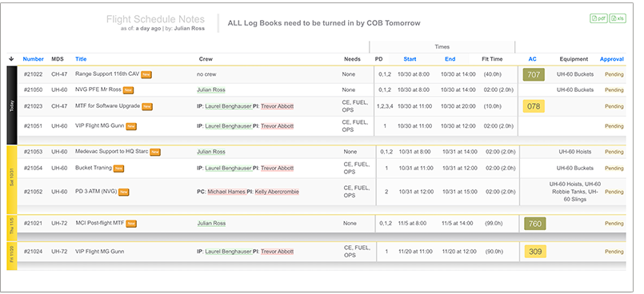Click the New badge on Bucket Traning
This screenshot has height=294, width=644.
coord(118,169)
